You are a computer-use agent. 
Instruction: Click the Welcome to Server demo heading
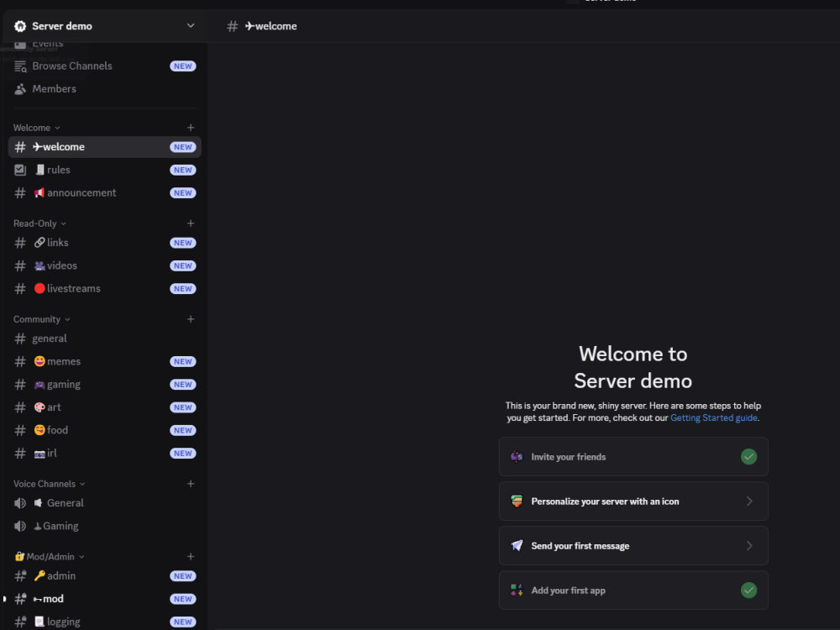[x=633, y=368]
